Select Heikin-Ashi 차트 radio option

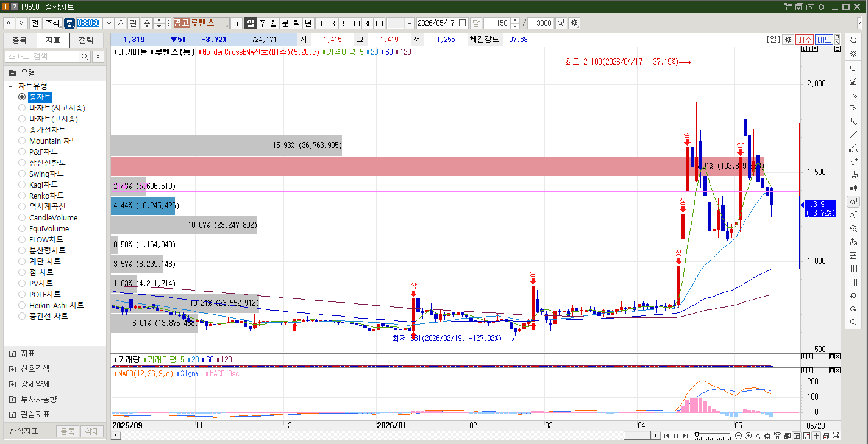22,305
